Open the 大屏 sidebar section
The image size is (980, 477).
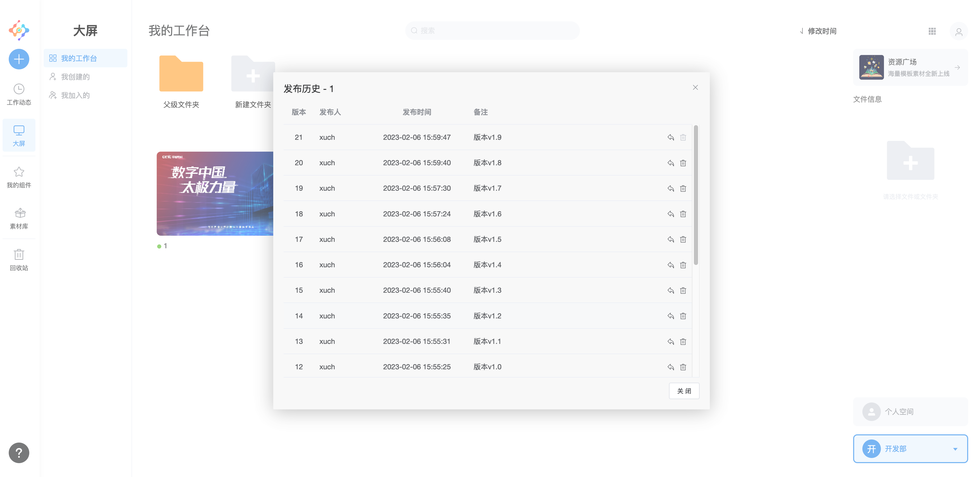[19, 135]
